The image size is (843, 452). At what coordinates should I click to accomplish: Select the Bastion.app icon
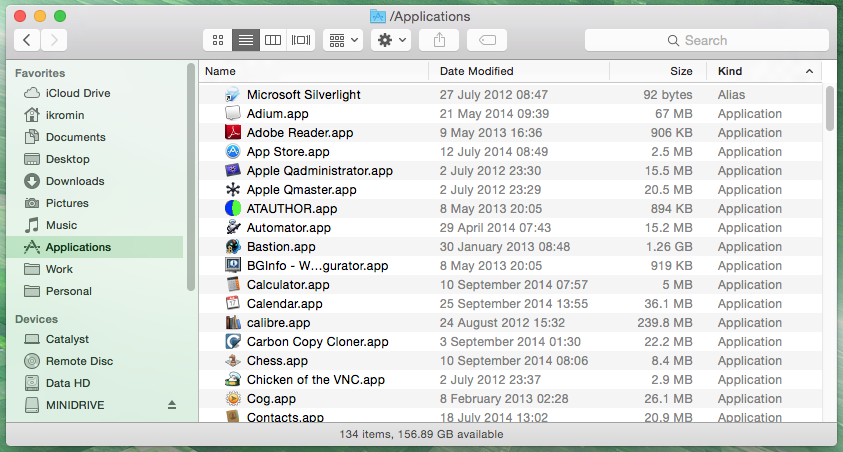(233, 247)
